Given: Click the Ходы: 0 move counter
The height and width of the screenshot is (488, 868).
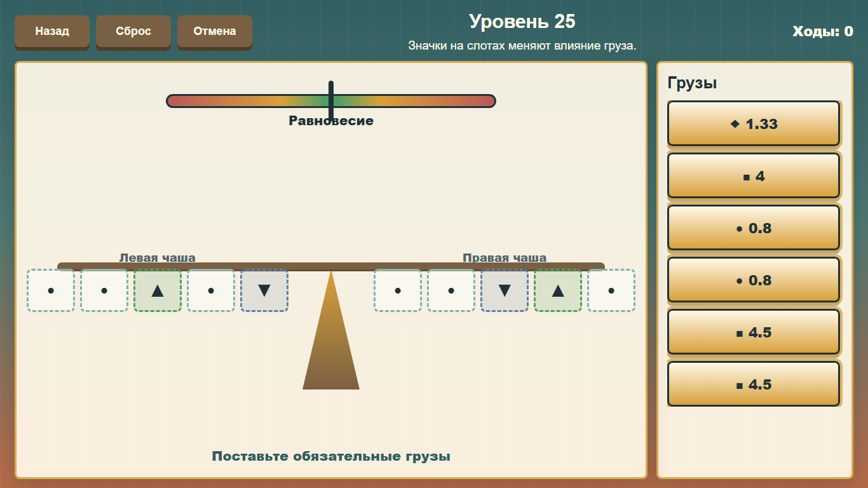Looking at the screenshot, I should pyautogui.click(x=823, y=31).
